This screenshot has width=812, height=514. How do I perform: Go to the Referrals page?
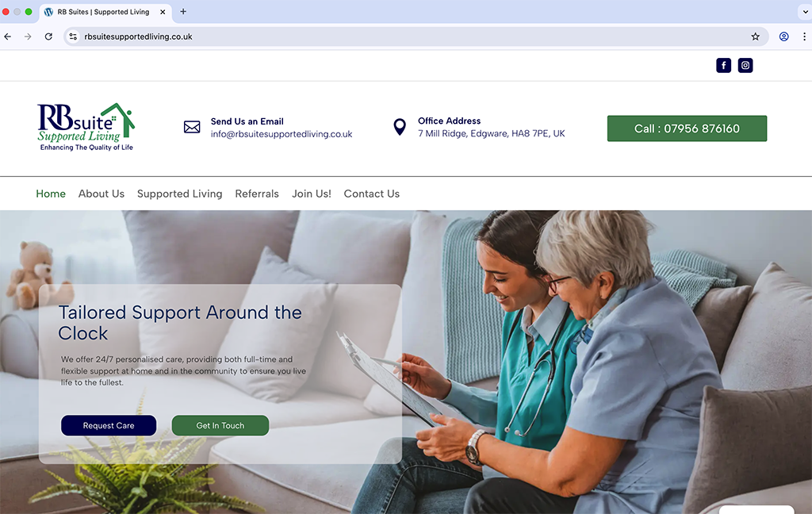[x=257, y=194]
